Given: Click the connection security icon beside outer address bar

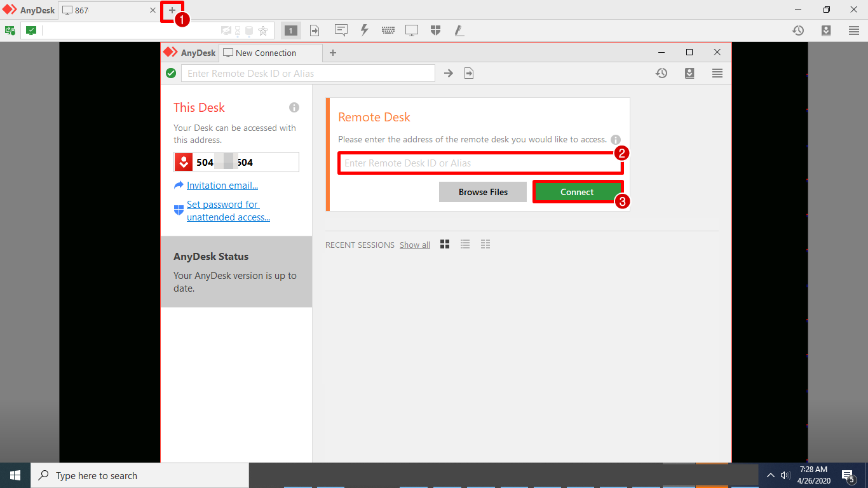Looking at the screenshot, I should tap(10, 30).
